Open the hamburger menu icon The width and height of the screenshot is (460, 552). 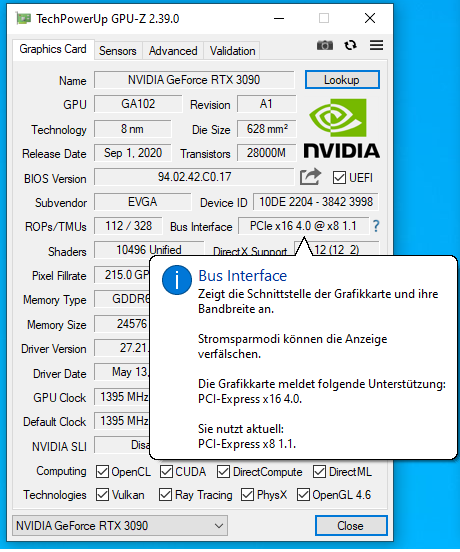tap(376, 45)
